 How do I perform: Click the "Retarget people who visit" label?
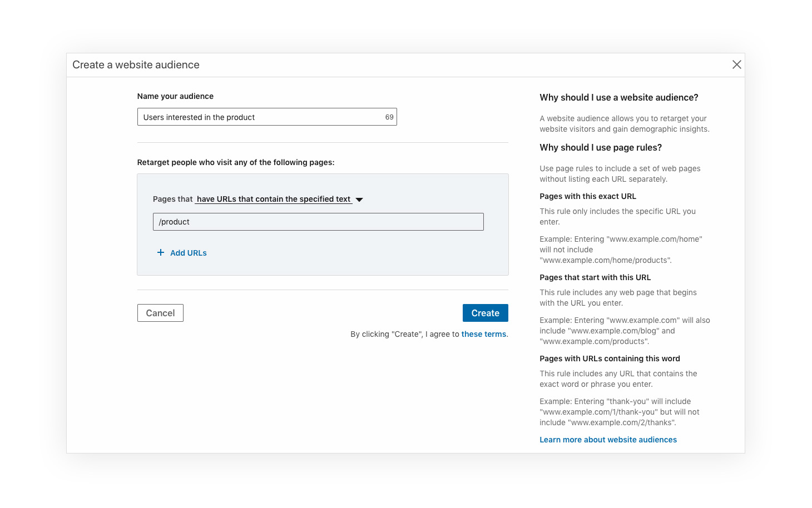(236, 162)
